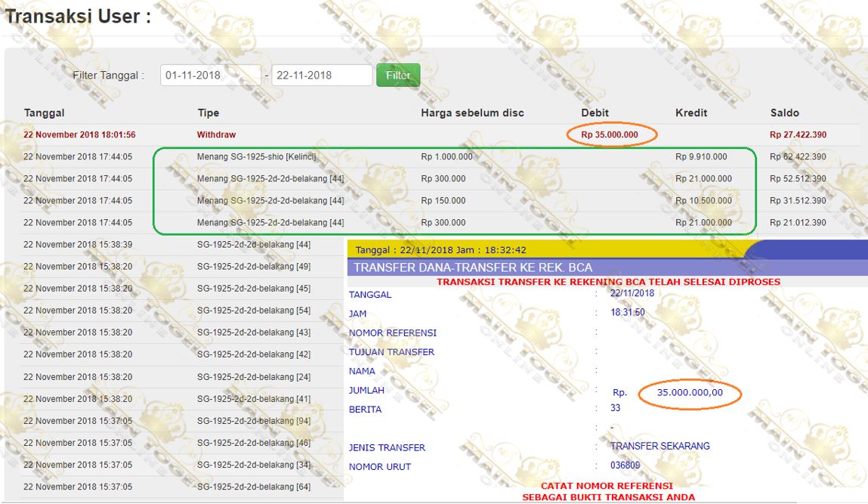
Task: Click the NOMOR URUT value 036809
Action: [625, 465]
